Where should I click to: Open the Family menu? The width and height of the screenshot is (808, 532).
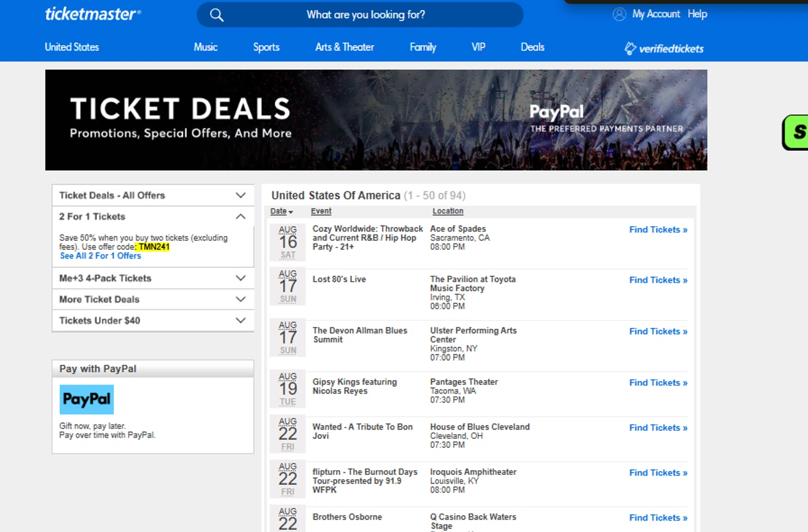[x=423, y=47]
